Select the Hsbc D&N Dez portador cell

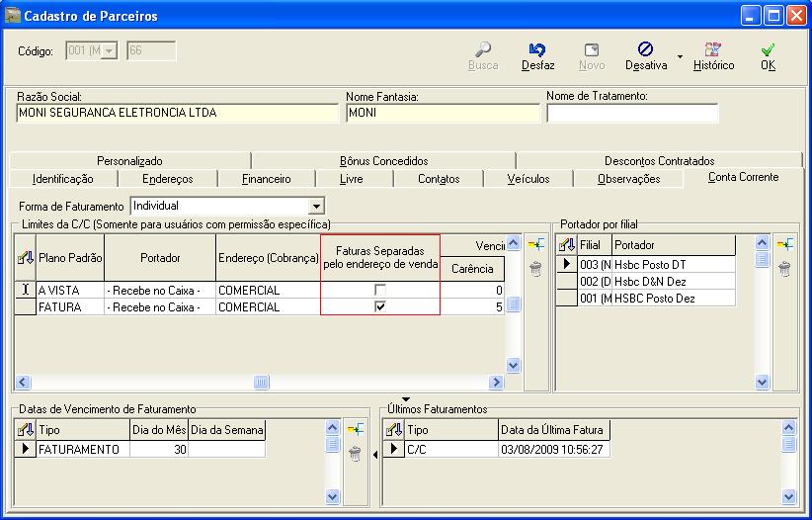674,282
